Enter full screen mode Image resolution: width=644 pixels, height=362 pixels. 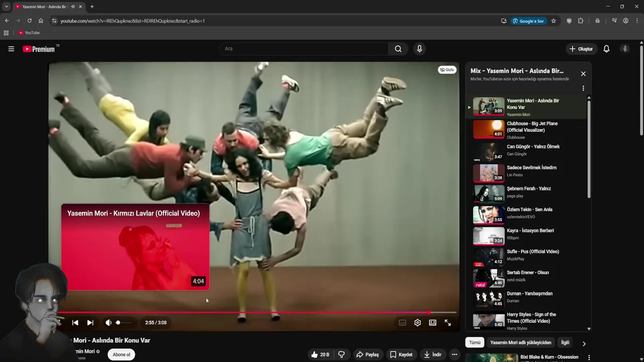point(447,323)
